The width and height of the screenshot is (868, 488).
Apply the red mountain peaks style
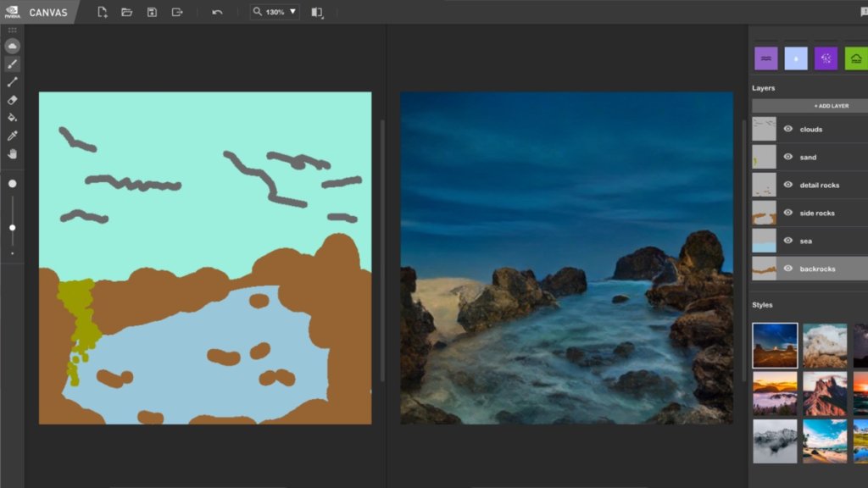[825, 393]
